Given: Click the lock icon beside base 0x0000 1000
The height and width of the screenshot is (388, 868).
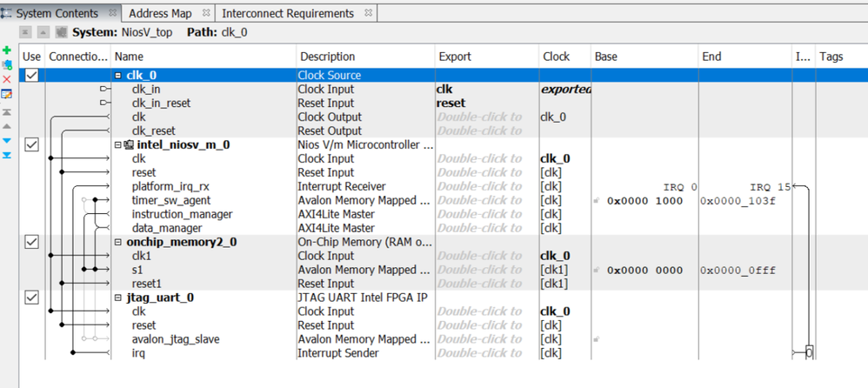Looking at the screenshot, I should [596, 201].
